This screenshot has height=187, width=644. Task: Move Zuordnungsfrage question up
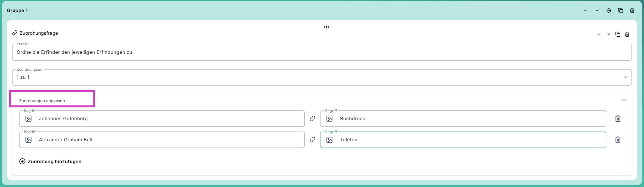tap(599, 34)
